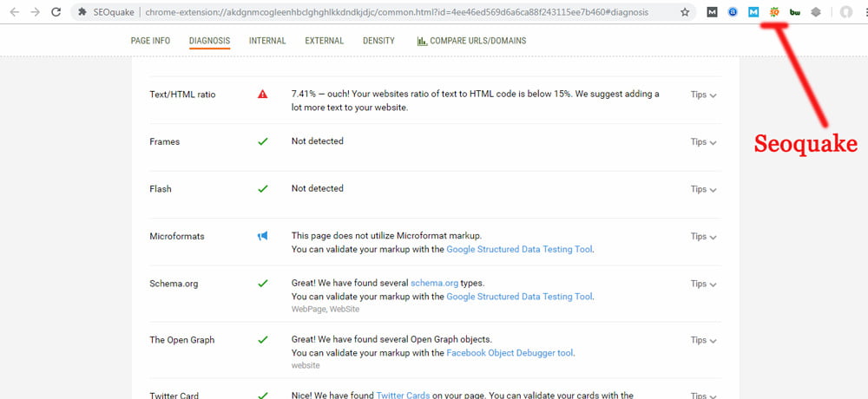Click the green checkmark in Twitter Card row

262,396
